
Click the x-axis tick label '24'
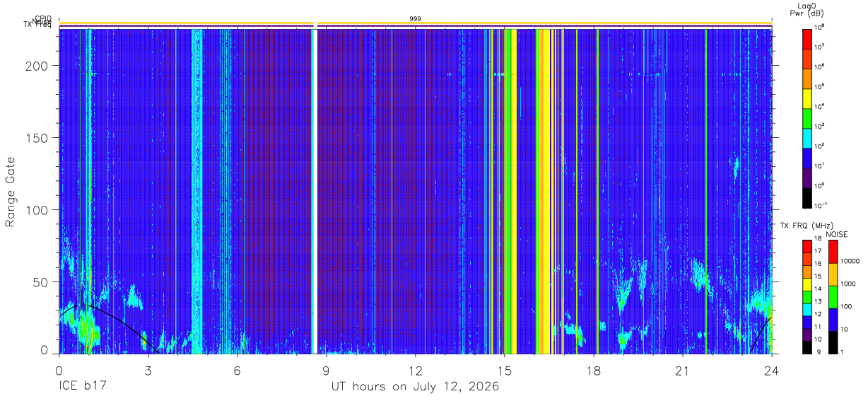(x=772, y=371)
